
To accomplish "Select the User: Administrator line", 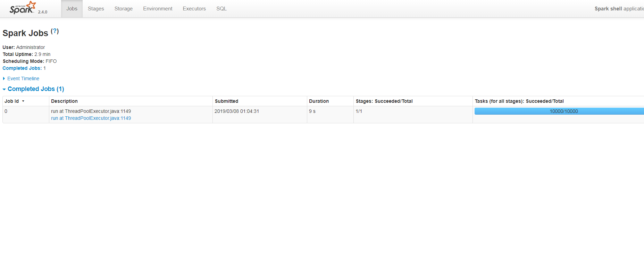I will tap(24, 47).
